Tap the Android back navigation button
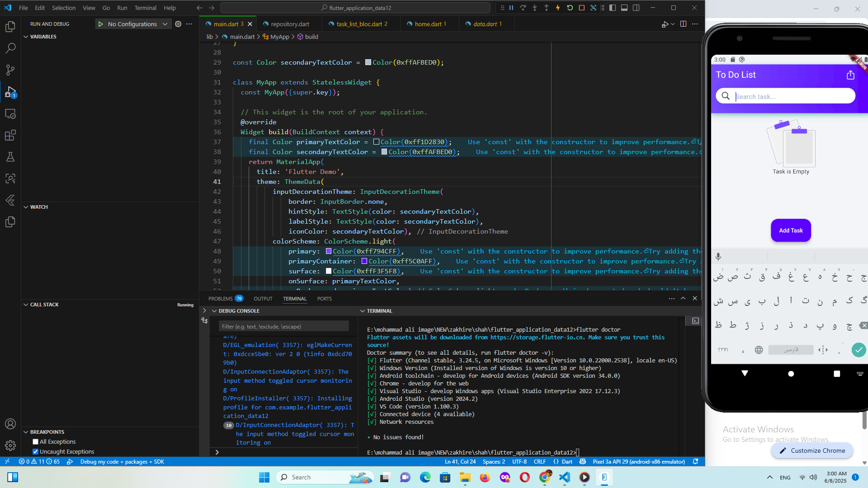The height and width of the screenshot is (488, 868). point(745,373)
